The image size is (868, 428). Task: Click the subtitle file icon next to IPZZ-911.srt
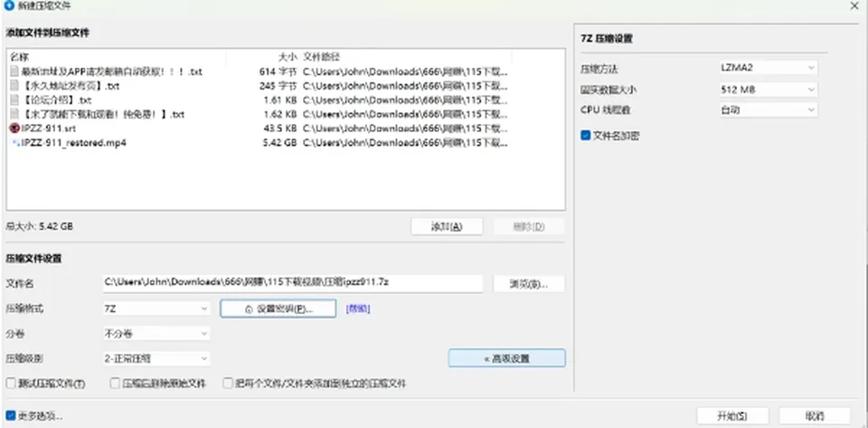click(15, 128)
